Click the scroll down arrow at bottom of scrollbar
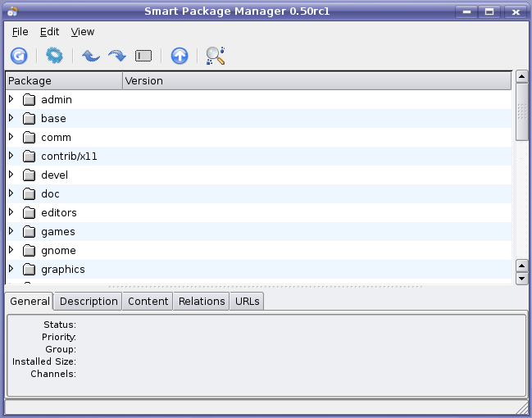This screenshot has width=532, height=418. 522,279
